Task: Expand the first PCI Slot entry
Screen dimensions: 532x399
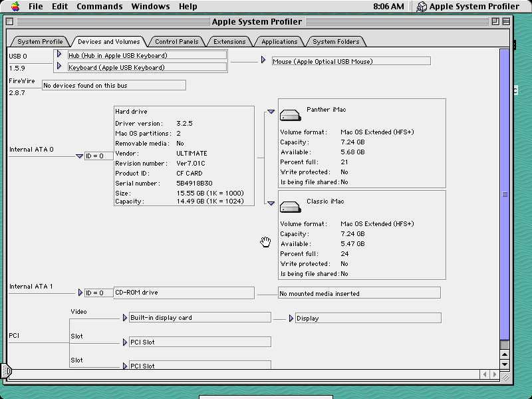Action: coord(125,342)
